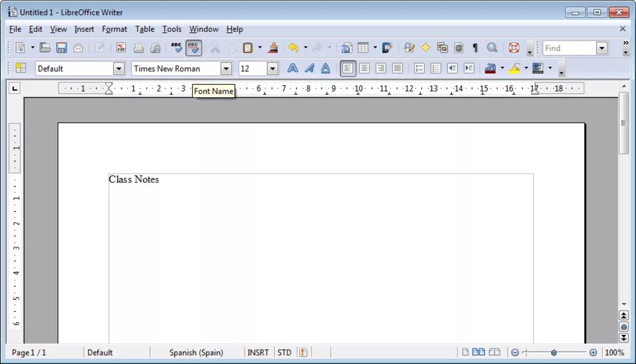
Task: Click the New document icon
Action: pos(20,48)
